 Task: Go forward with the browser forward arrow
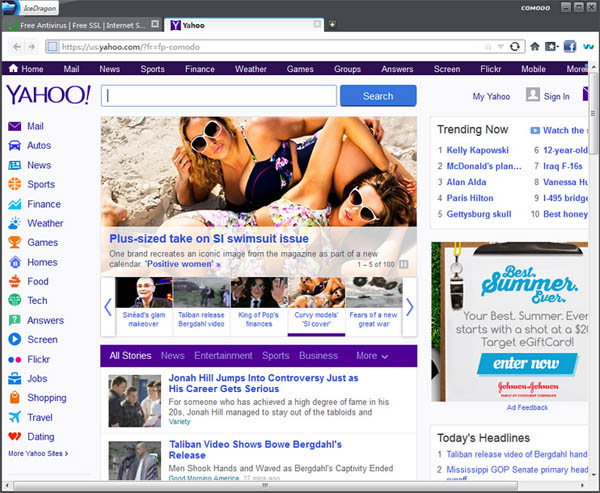pyautogui.click(x=31, y=47)
